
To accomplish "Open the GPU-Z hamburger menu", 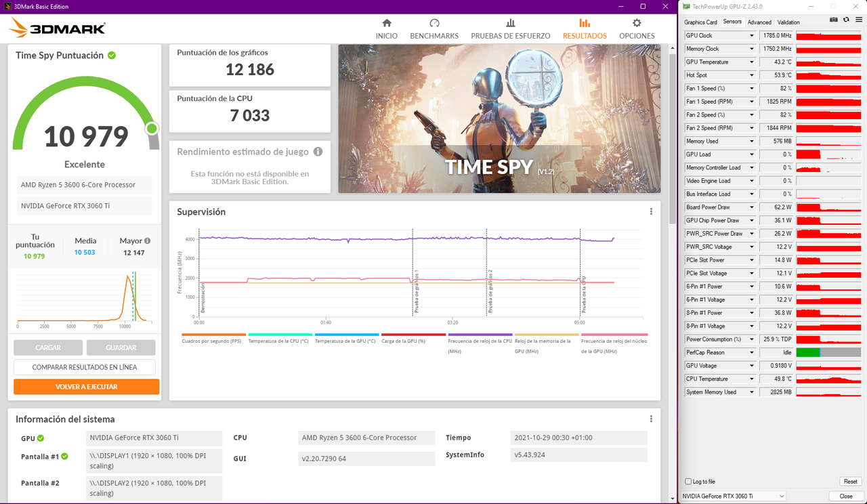I will [858, 20].
